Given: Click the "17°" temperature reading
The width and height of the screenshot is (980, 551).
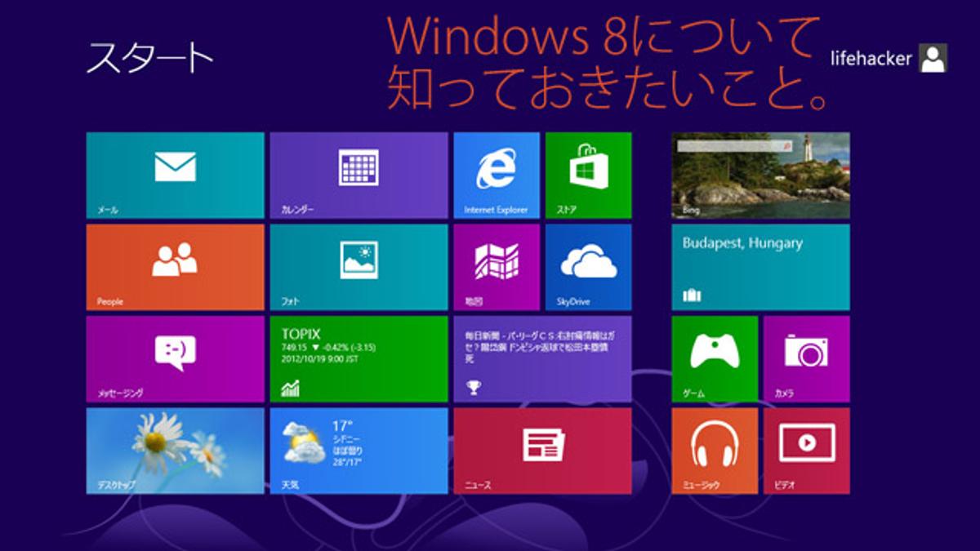Looking at the screenshot, I should coord(341,426).
